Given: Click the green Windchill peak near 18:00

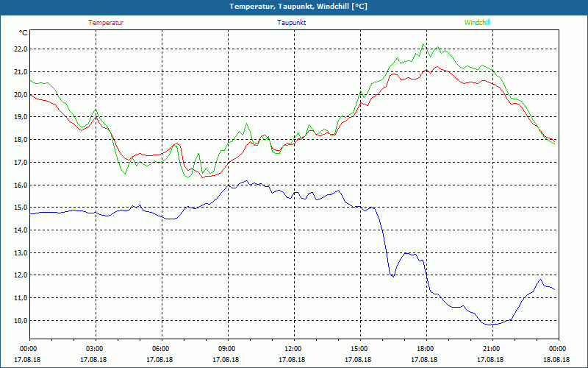Looking at the screenshot, I should [x=423, y=44].
